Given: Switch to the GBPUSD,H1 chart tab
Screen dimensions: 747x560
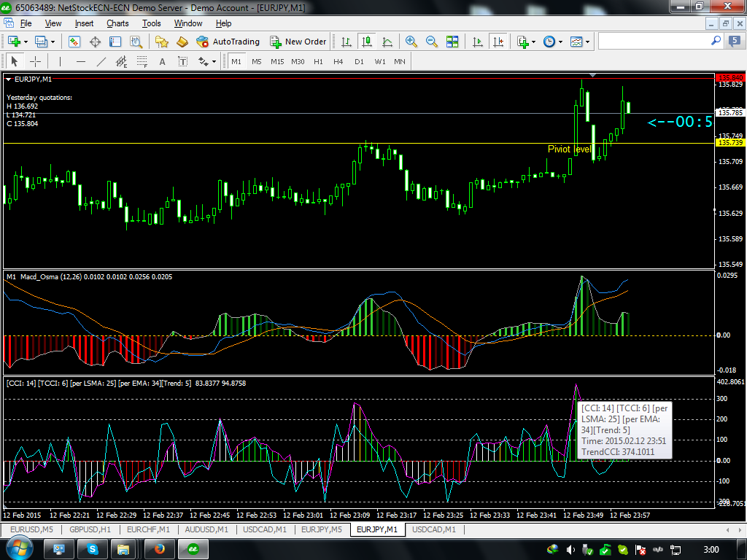Looking at the screenshot, I should (86, 529).
